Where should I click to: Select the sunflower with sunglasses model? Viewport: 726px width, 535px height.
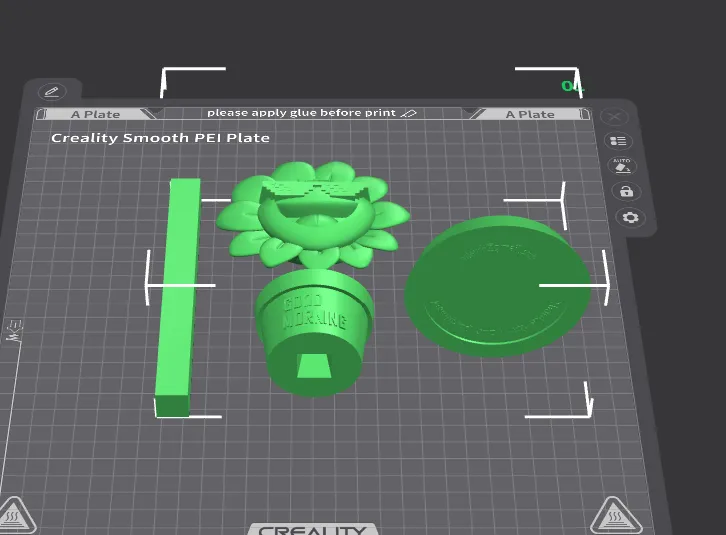(313, 215)
